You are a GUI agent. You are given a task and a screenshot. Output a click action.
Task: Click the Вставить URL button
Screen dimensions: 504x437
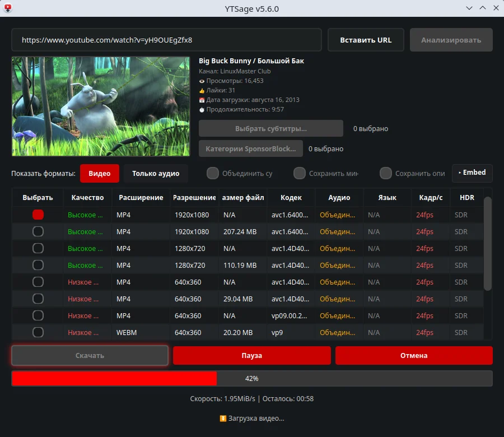point(366,40)
